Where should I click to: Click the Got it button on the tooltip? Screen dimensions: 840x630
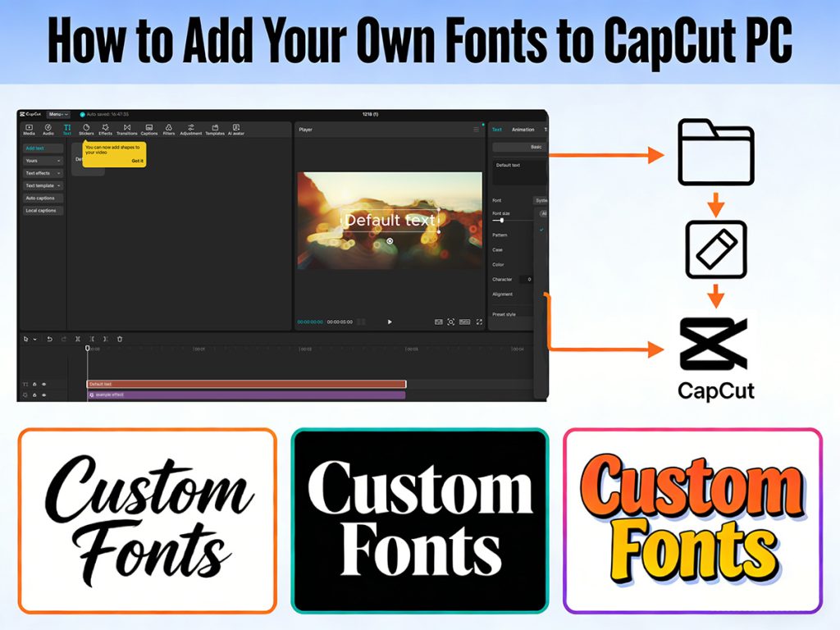click(x=137, y=161)
